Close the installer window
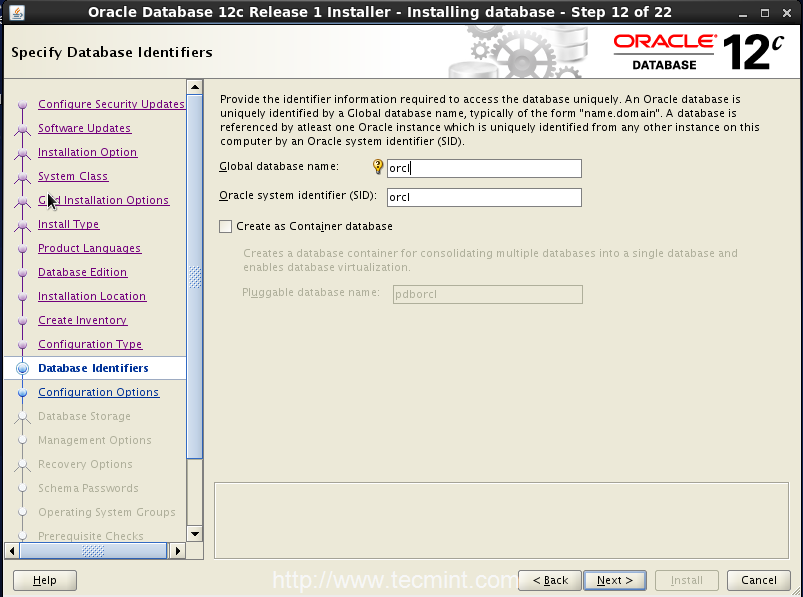The image size is (803, 597). tap(787, 13)
